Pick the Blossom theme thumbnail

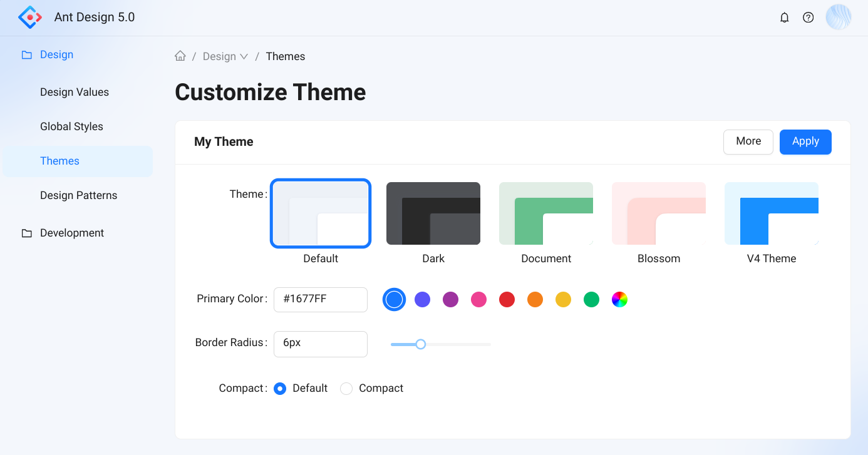click(659, 213)
